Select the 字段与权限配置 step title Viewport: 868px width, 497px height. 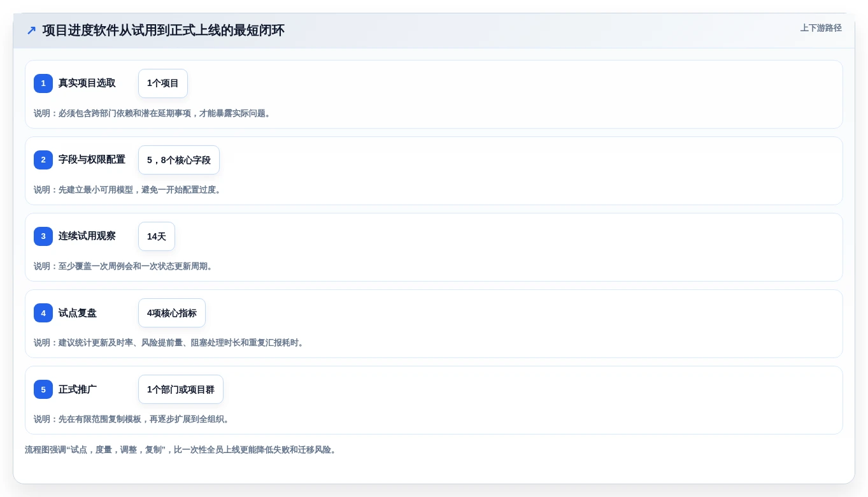92,160
